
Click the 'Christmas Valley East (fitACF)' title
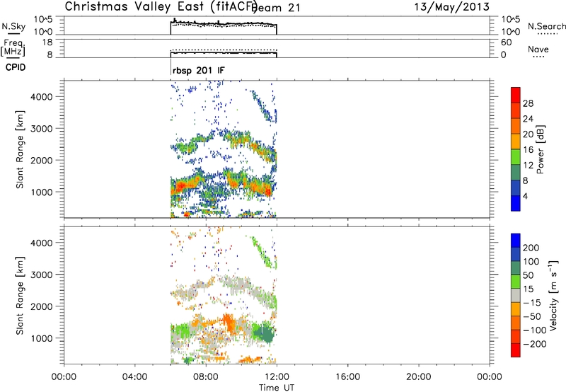(161, 6)
